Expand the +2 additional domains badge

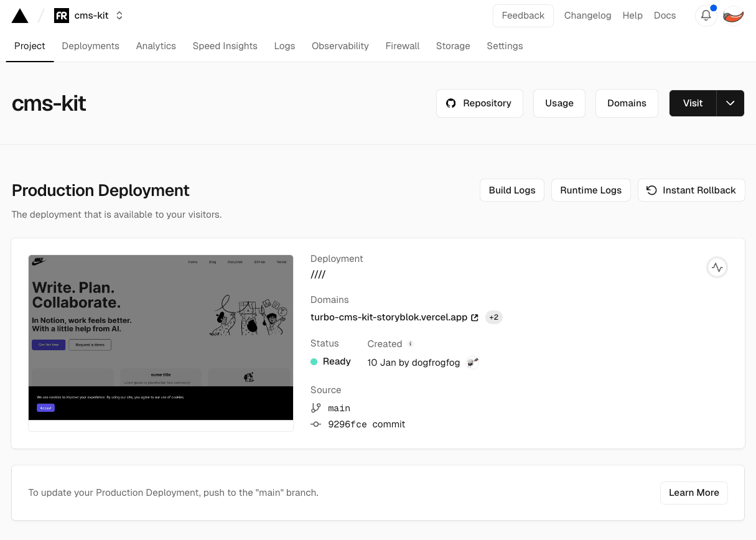pos(493,317)
